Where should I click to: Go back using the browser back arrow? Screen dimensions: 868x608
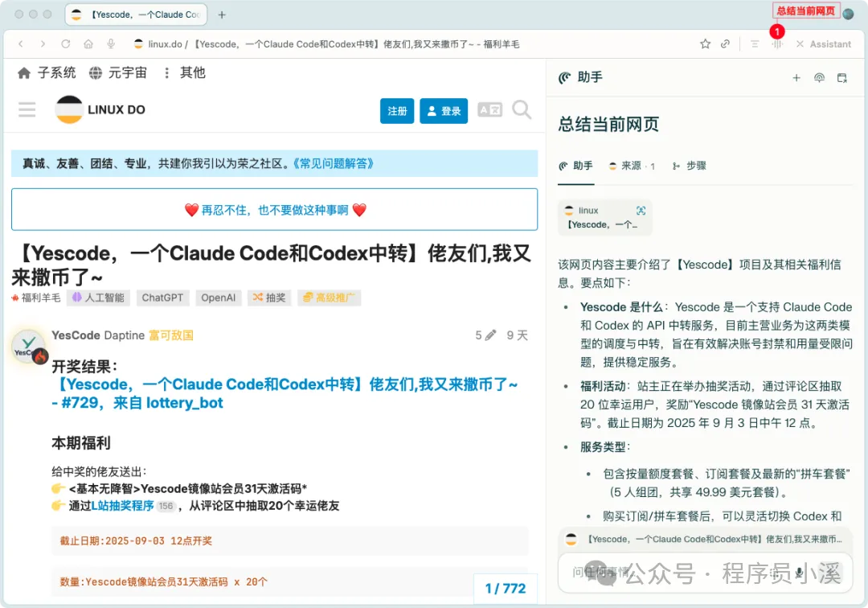click(x=21, y=43)
